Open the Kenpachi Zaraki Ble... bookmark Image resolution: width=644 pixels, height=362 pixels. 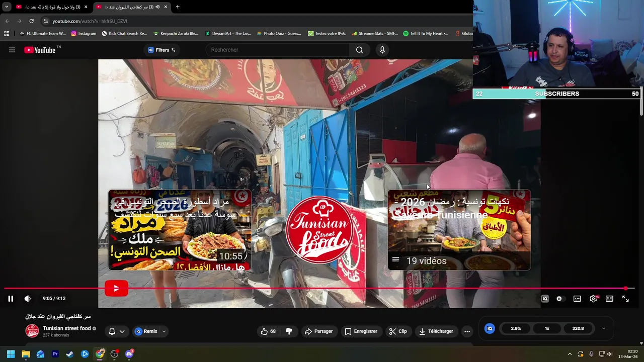(x=176, y=34)
